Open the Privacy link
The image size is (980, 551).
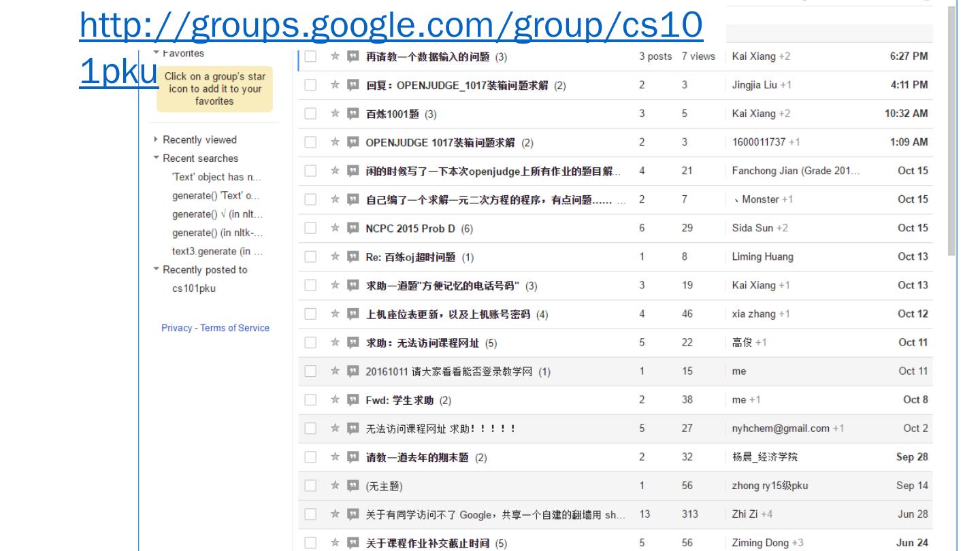coord(176,328)
